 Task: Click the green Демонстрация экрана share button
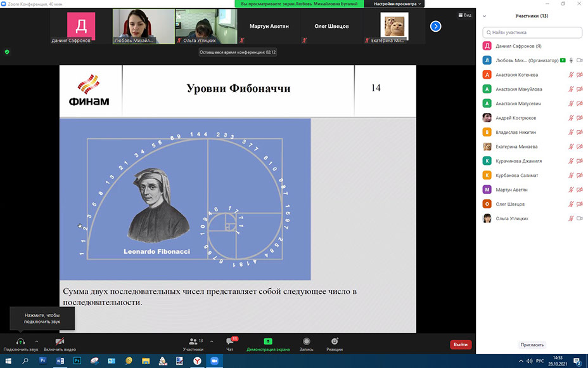point(268,341)
